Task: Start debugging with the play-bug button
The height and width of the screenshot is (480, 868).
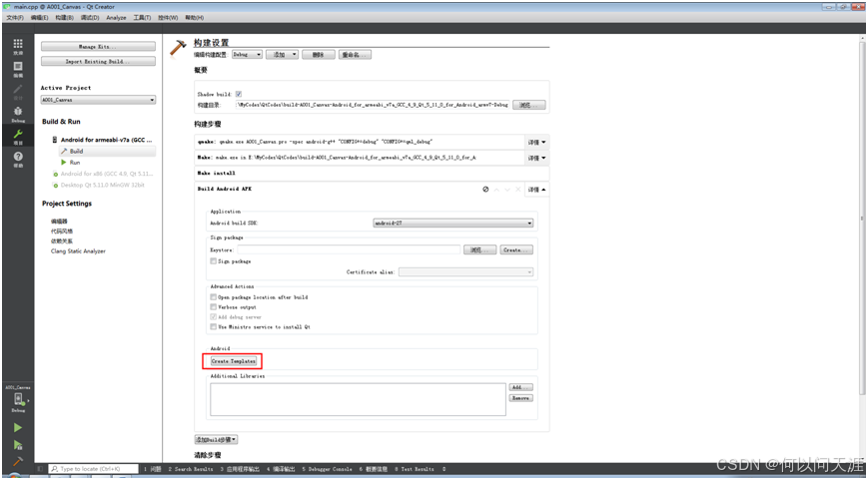Action: (18, 445)
